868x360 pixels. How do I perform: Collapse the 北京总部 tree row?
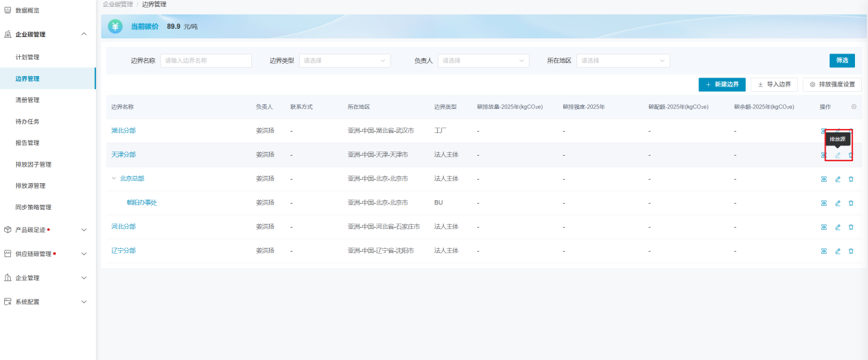click(113, 179)
